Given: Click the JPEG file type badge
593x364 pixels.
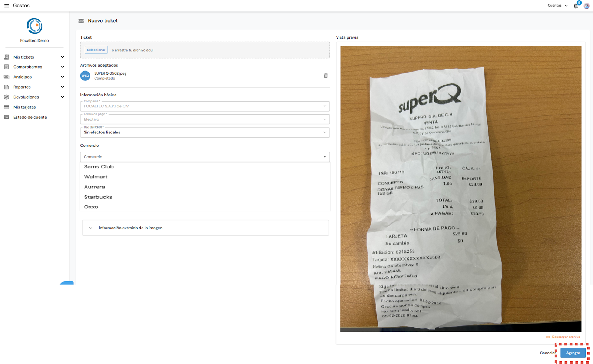Looking at the screenshot, I should click(85, 76).
